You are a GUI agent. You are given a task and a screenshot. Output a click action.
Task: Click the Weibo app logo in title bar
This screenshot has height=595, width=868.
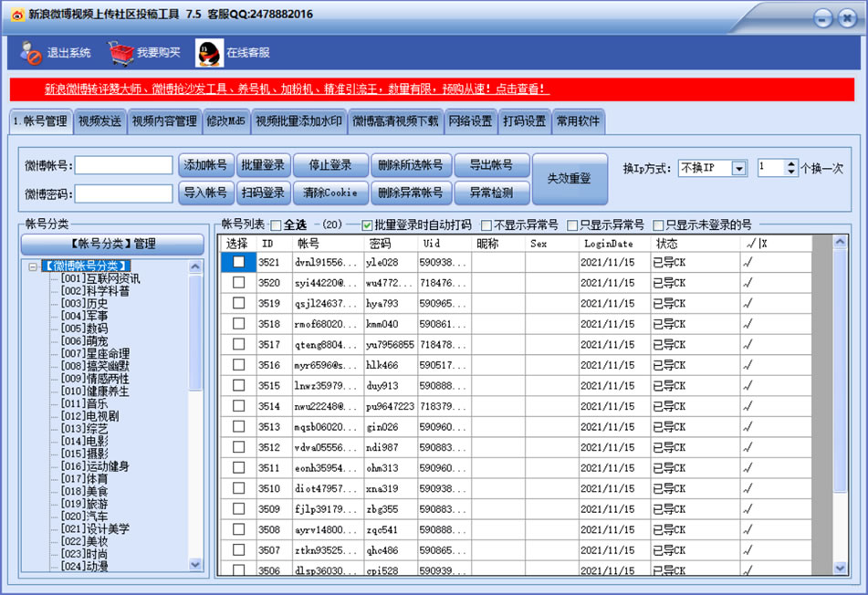click(x=17, y=15)
